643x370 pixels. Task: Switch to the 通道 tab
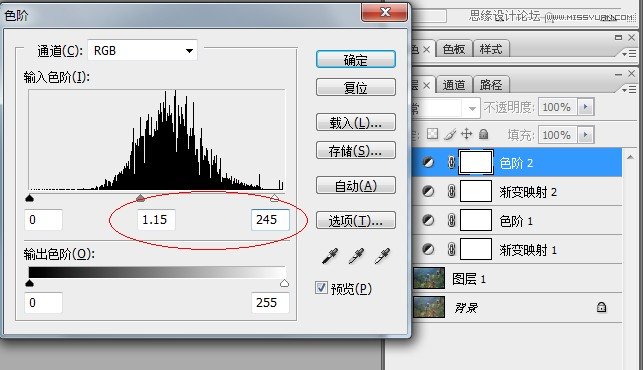point(454,85)
